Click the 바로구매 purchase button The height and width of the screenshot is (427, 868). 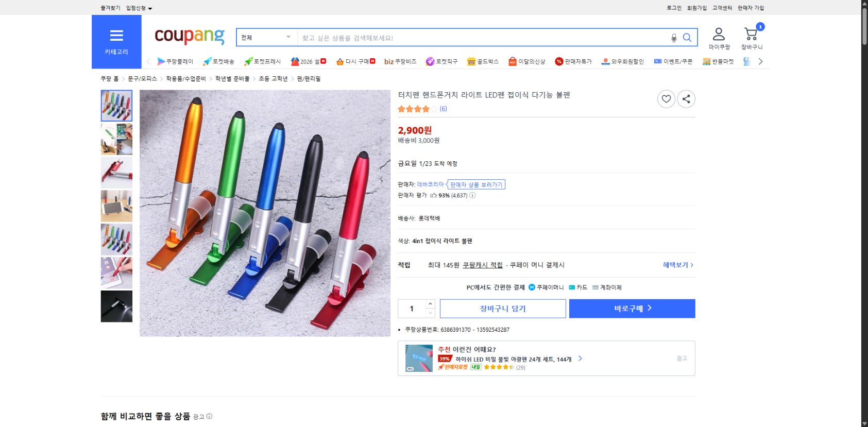pos(632,308)
